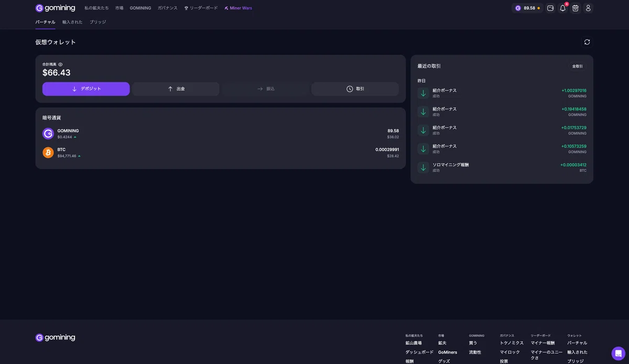Image resolution: width=629 pixels, height=364 pixels.
Task: Open footer link マイナー報酬
Action: pyautogui.click(x=543, y=343)
